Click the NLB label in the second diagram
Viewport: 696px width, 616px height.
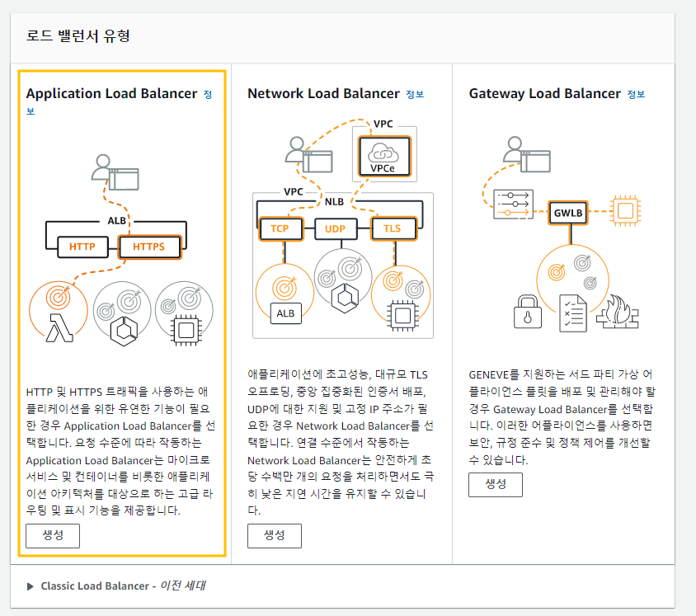(334, 202)
